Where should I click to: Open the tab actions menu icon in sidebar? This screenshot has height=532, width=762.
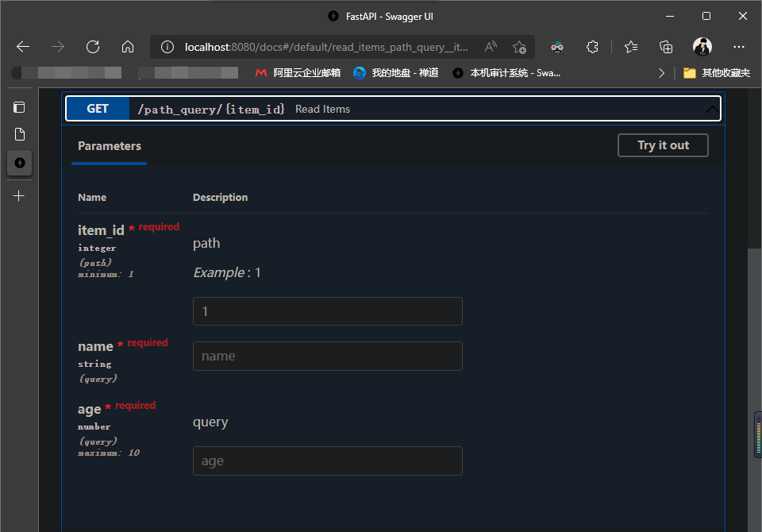tap(19, 107)
